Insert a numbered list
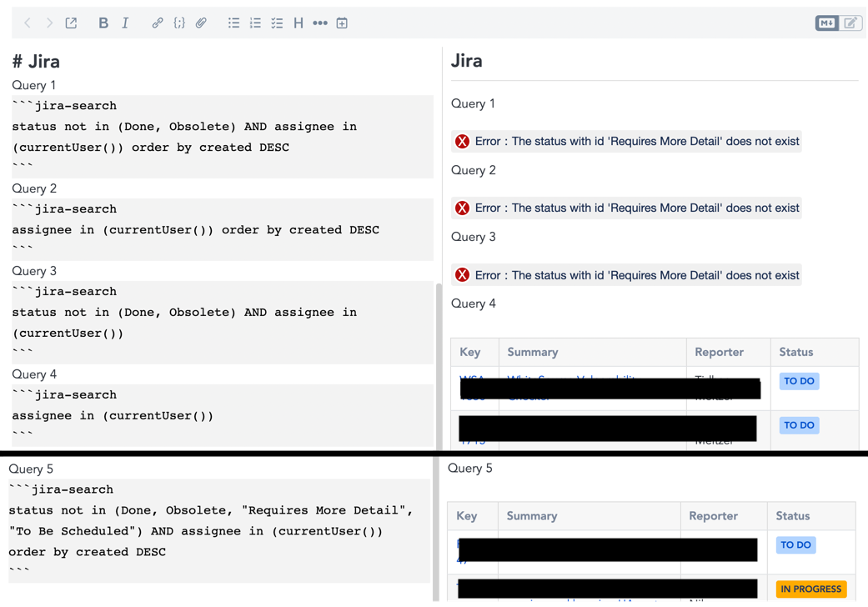 (x=255, y=23)
